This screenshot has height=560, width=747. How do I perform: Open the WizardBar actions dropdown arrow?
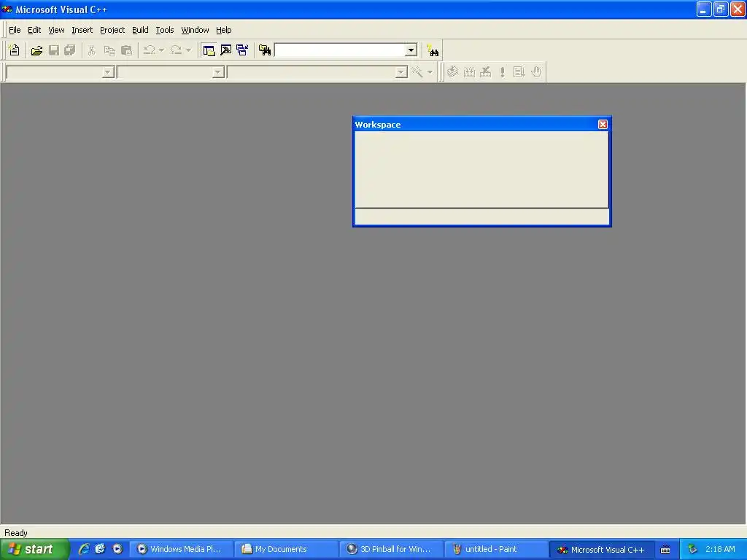point(430,72)
